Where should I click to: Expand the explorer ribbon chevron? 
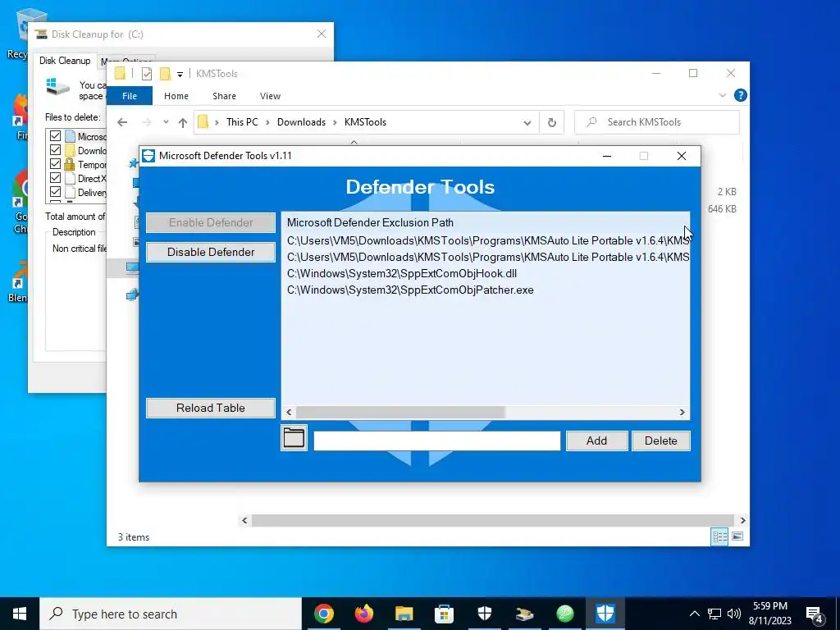click(x=722, y=95)
